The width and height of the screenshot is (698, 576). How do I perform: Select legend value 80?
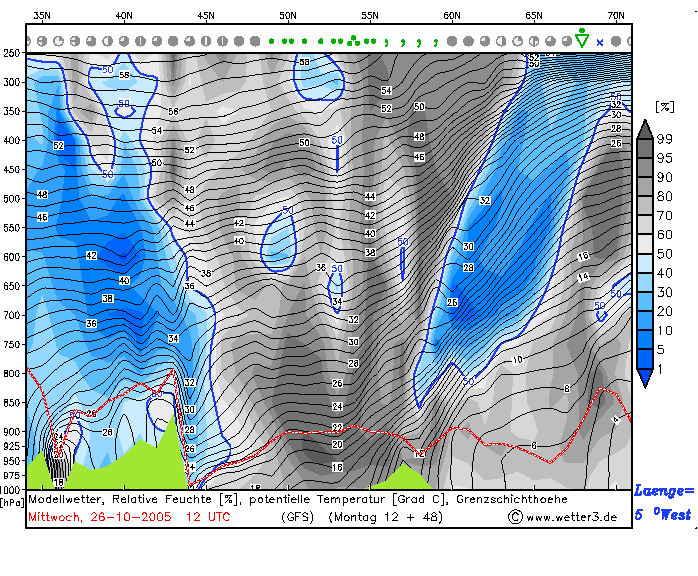tap(664, 196)
